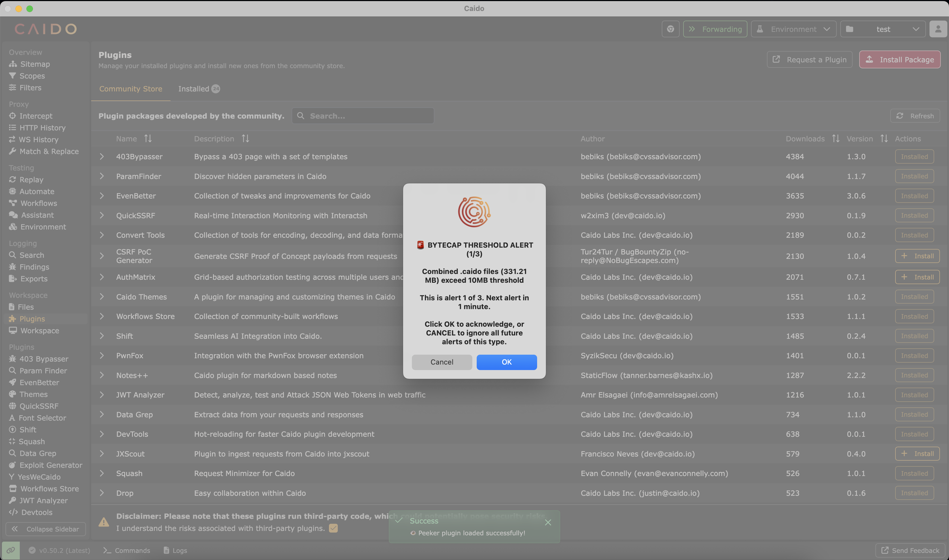Open Replay from the Testing section
Viewport: 949px width, 560px height.
31,180
